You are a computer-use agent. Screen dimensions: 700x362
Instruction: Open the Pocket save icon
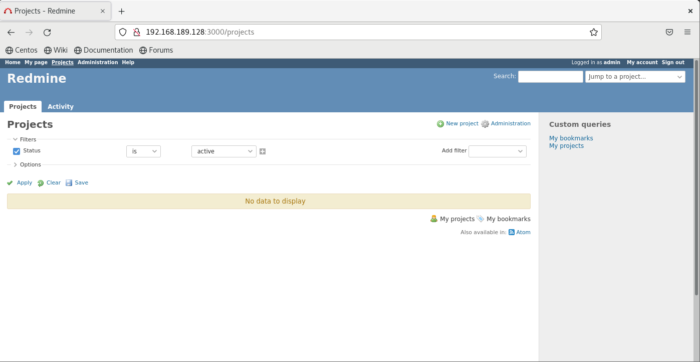pyautogui.click(x=669, y=32)
